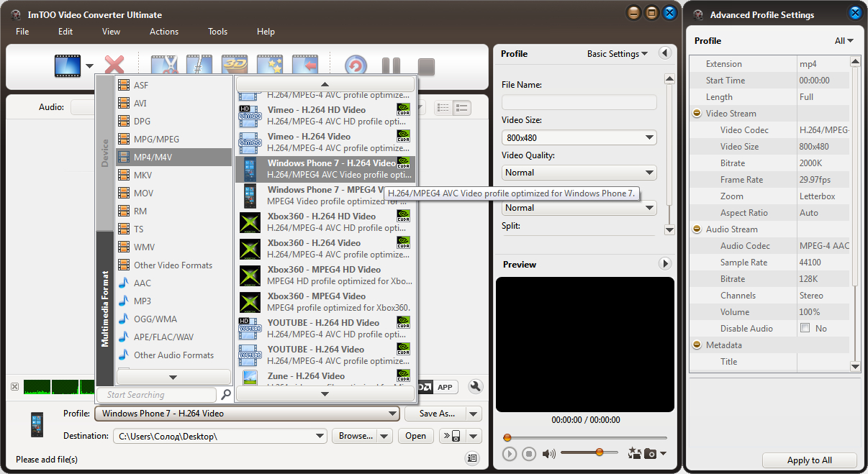Mute preview with the speaker icon

pos(549,453)
